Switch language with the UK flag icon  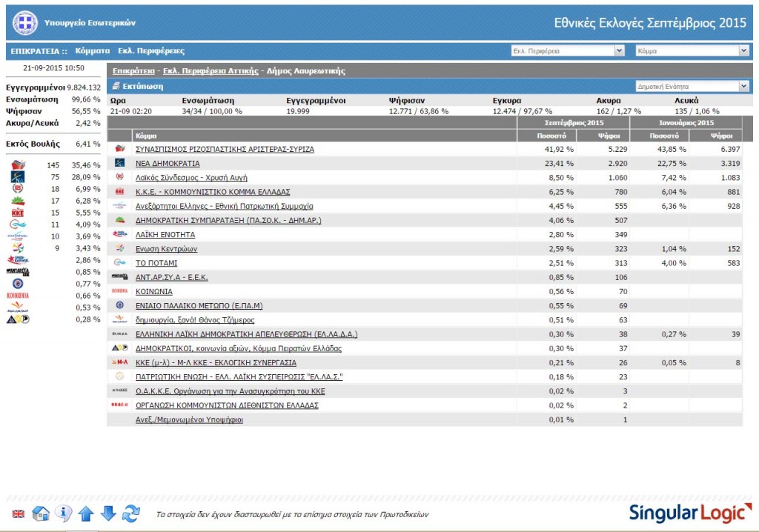(19, 513)
